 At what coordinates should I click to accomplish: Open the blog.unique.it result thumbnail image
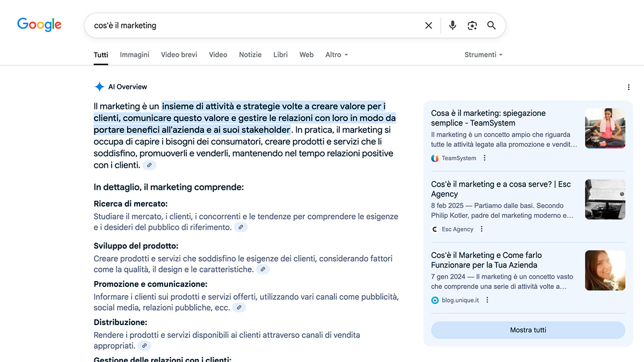tap(605, 270)
